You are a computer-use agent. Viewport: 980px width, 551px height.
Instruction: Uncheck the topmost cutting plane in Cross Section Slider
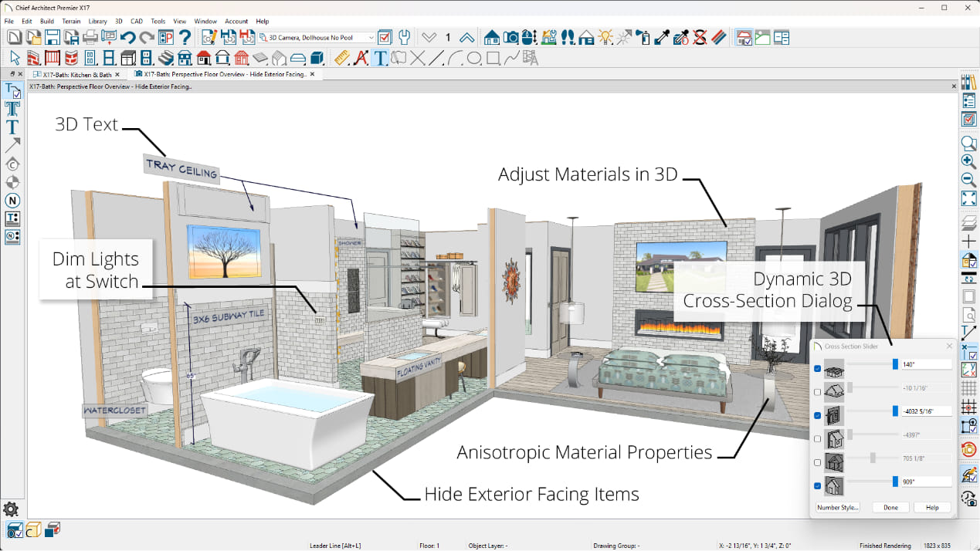pyautogui.click(x=817, y=369)
